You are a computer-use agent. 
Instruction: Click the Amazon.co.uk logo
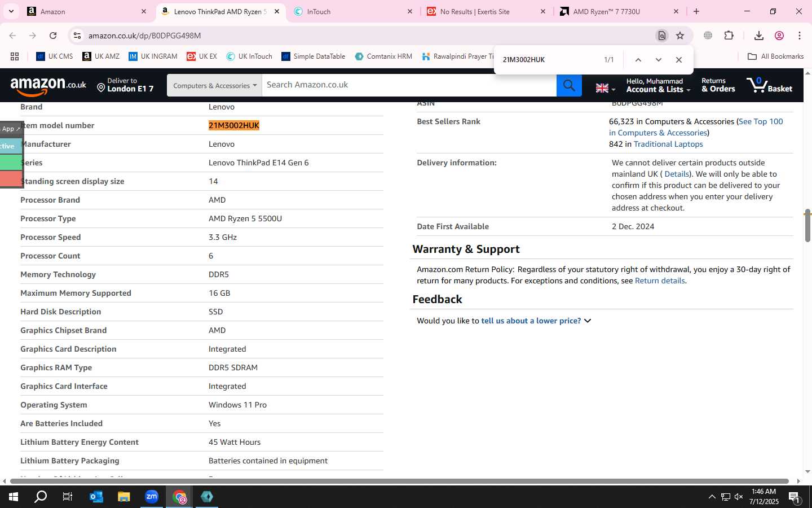[48, 85]
